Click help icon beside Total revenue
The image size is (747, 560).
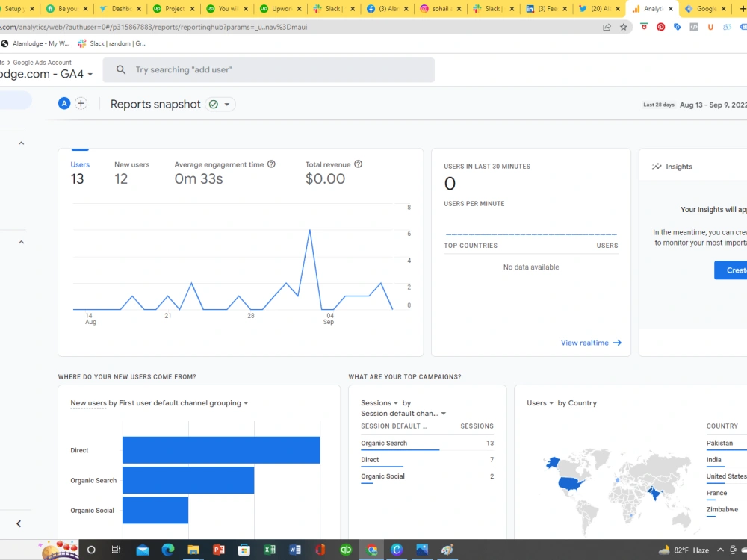[359, 164]
